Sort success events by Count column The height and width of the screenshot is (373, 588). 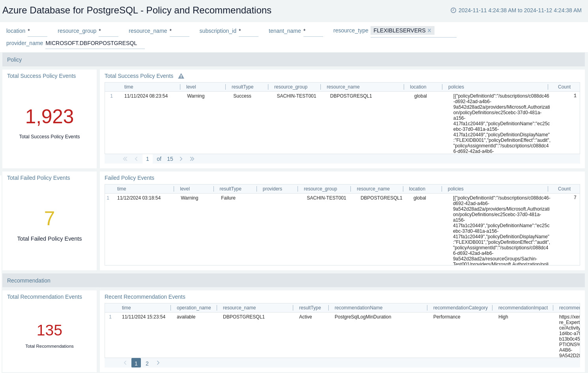pos(564,87)
